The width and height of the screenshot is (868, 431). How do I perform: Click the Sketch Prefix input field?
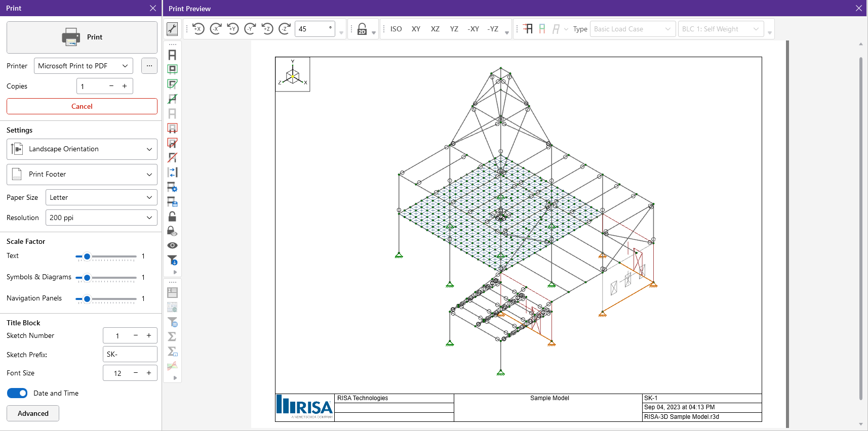130,354
